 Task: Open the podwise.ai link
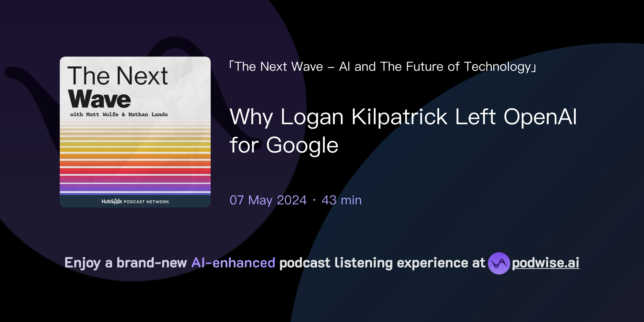545,264
